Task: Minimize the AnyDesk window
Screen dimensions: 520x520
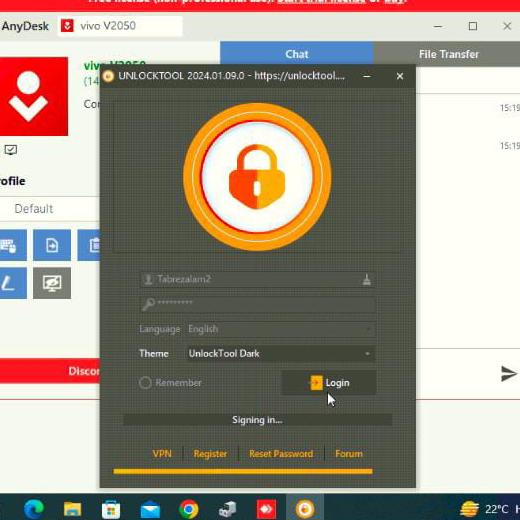Action: 438,26
